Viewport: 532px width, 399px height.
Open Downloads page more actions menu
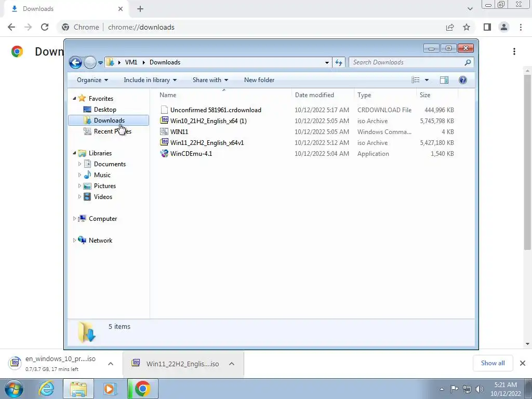514,51
